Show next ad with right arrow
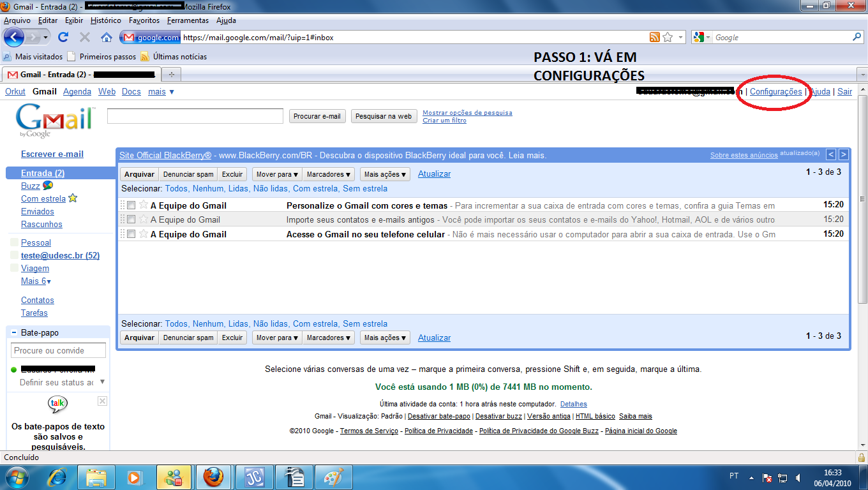Image resolution: width=868 pixels, height=490 pixels. [843, 154]
